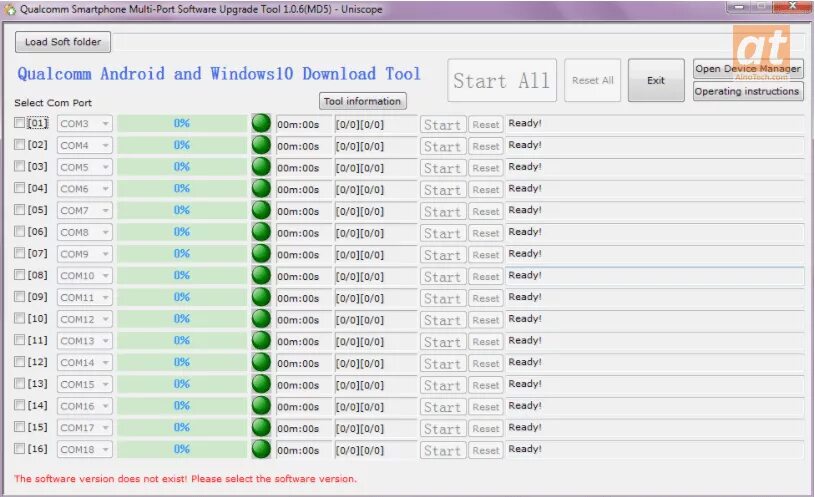
Task: Expand the COM4 combo box
Action: (85, 146)
